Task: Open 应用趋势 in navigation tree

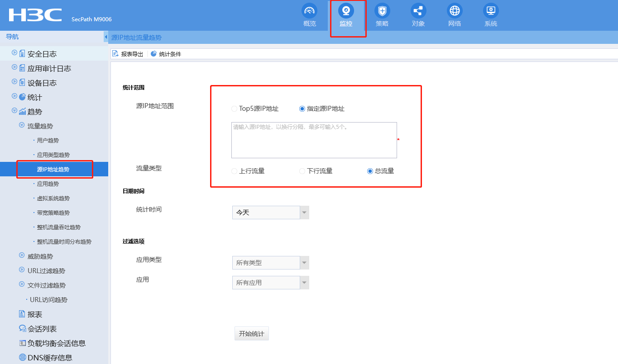Action: click(48, 184)
